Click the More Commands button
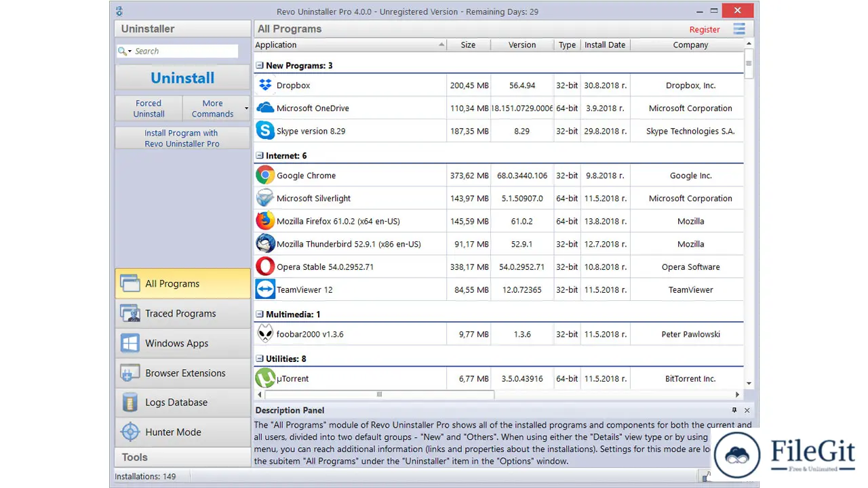The image size is (868, 488). pyautogui.click(x=212, y=108)
